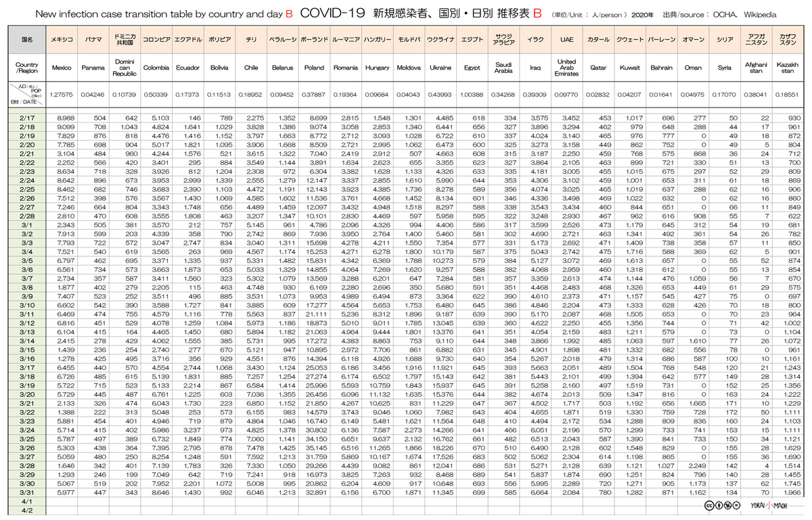Click the '2/28' date row label
The height and width of the screenshot is (520, 812).
click(28, 215)
